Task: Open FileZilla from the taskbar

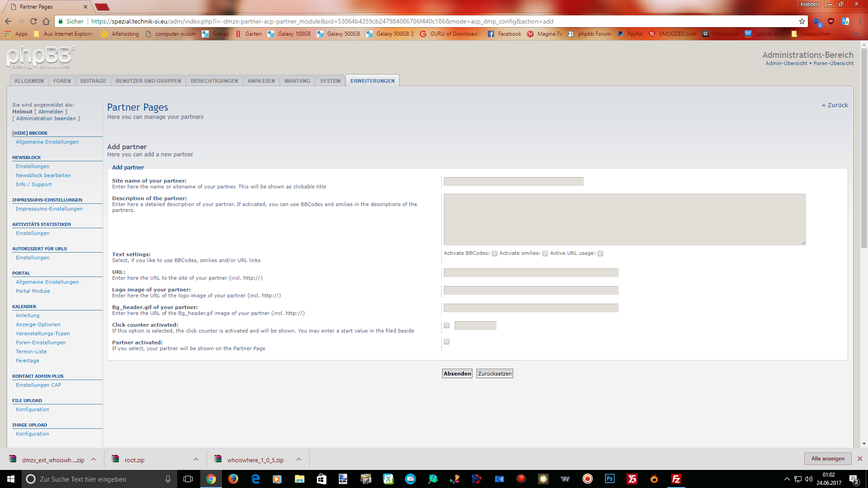Action: [x=676, y=479]
